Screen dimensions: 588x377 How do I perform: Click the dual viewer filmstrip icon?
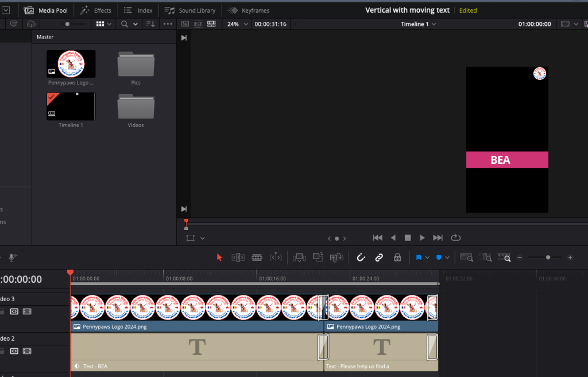click(211, 24)
